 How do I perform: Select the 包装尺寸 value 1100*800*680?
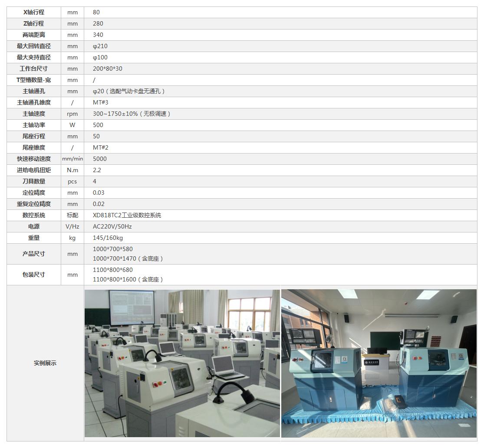coord(113,270)
